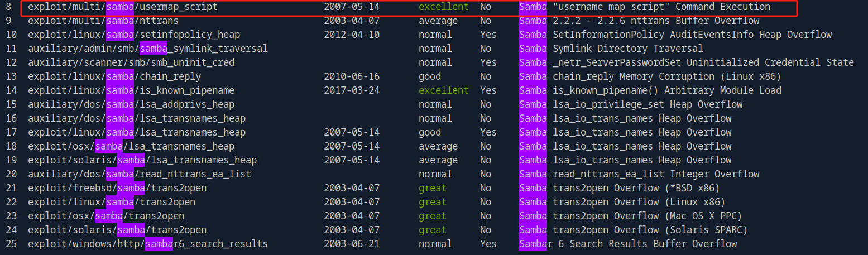
Task: Click 'Yes' in the setinfopolicy_heap row
Action: pyautogui.click(x=488, y=35)
